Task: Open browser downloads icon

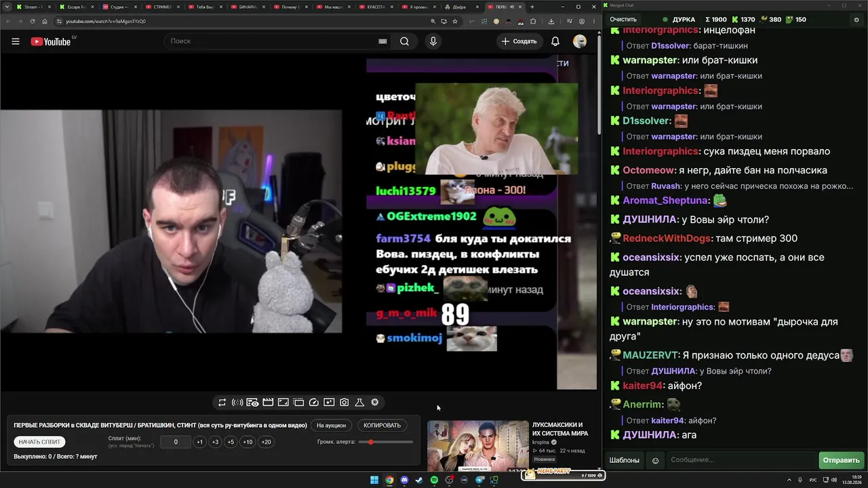Action: 551,21
